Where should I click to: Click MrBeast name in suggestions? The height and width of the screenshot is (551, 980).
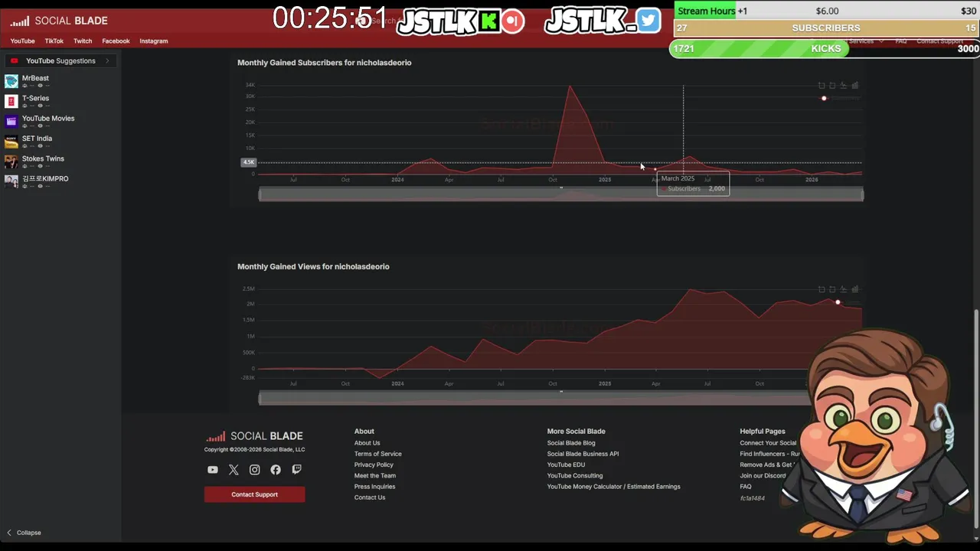35,78
